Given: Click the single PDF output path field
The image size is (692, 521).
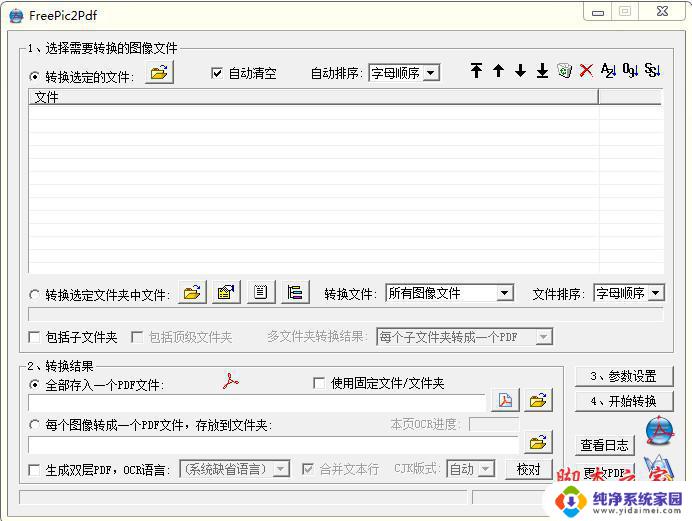Looking at the screenshot, I should (x=256, y=402).
